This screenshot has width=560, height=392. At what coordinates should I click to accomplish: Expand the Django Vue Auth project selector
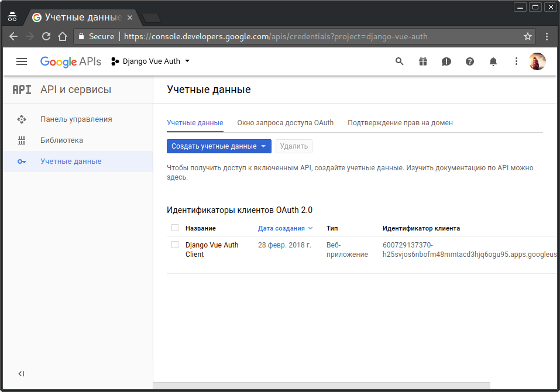(151, 61)
